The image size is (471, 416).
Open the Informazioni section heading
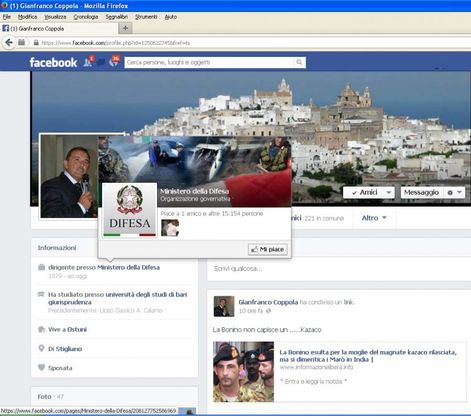tap(57, 248)
